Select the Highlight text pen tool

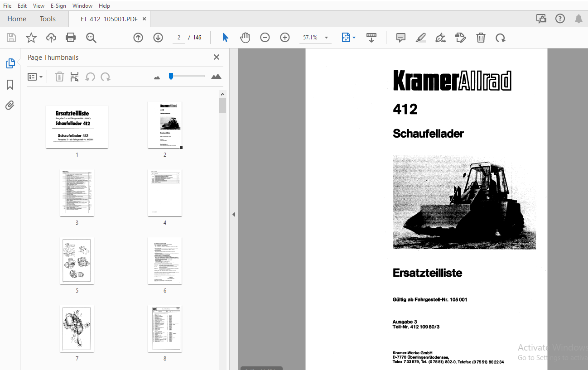click(x=421, y=38)
